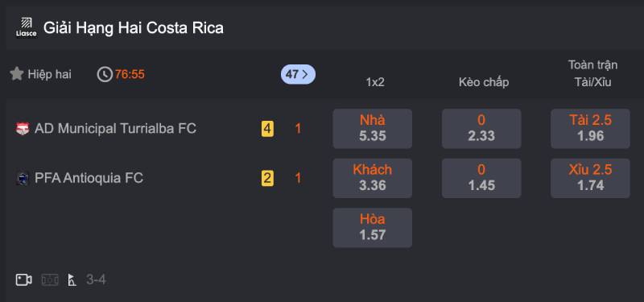Choose Tài 2.5 over odds 1.96

pyautogui.click(x=590, y=129)
